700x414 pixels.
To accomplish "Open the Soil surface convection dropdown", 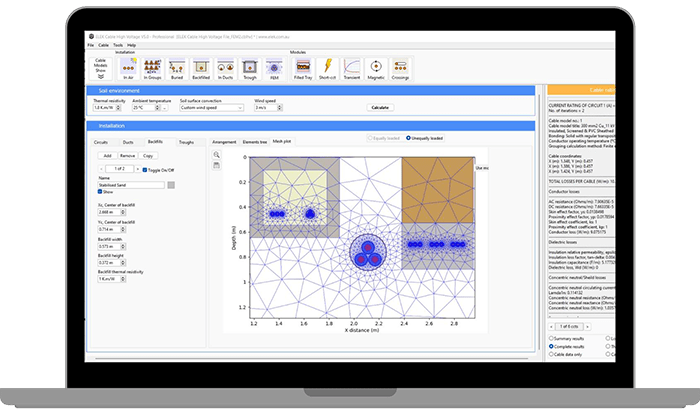I will pyautogui.click(x=212, y=108).
